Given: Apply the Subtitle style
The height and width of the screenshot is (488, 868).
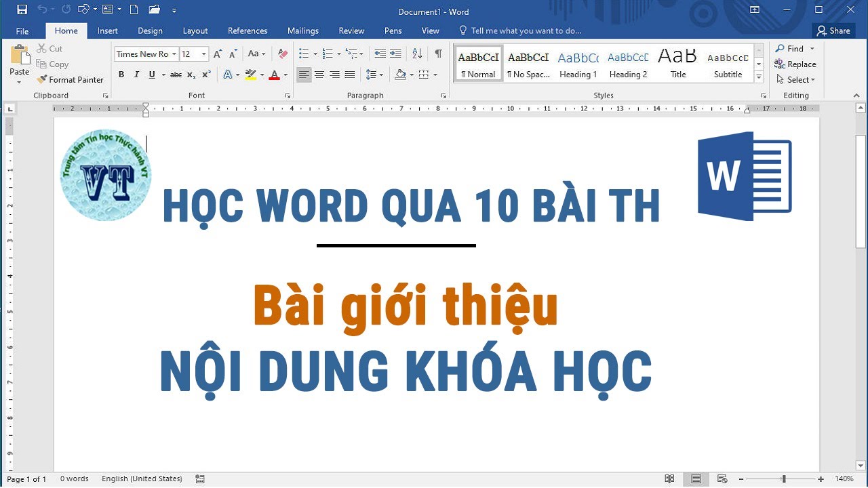Looking at the screenshot, I should pos(728,64).
